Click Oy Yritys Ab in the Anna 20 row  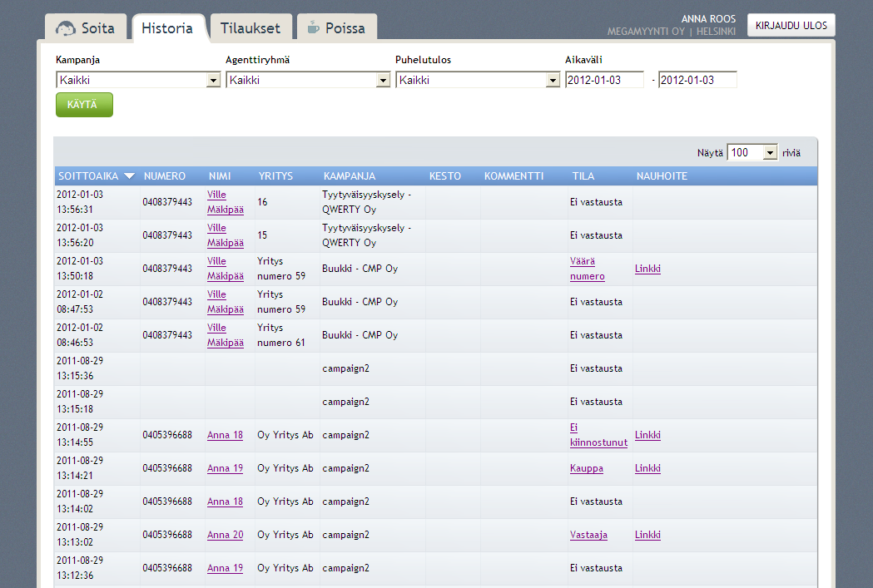(x=285, y=535)
